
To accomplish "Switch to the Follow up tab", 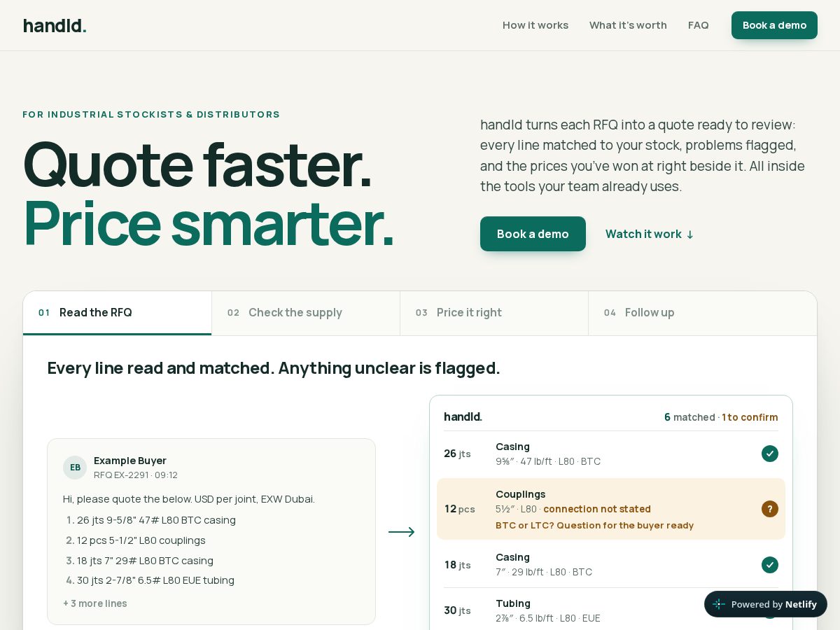I will pos(702,313).
